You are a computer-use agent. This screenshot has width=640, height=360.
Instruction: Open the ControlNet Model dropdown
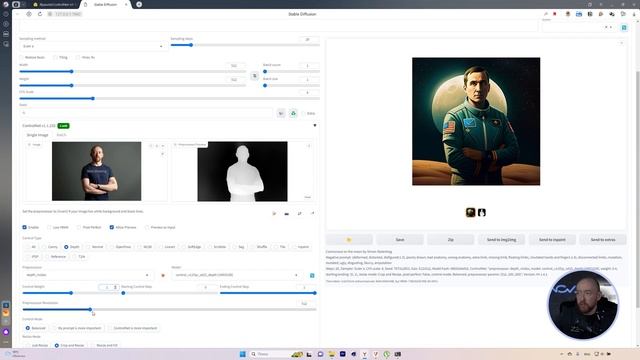237,275
